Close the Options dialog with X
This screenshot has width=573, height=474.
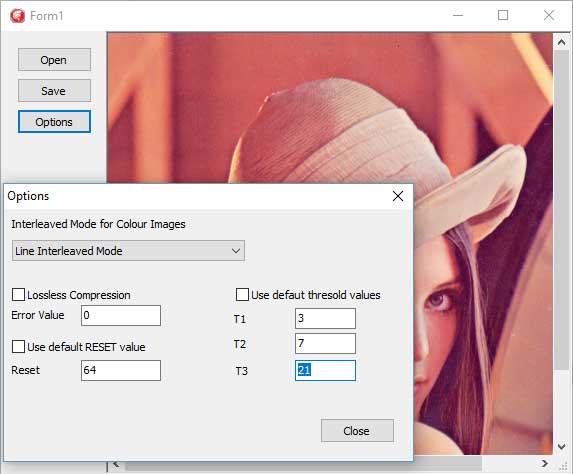(398, 196)
